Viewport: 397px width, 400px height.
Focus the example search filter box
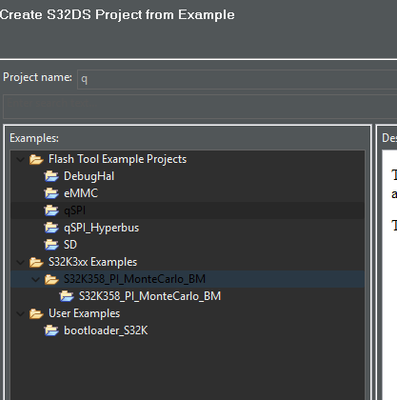point(200,106)
